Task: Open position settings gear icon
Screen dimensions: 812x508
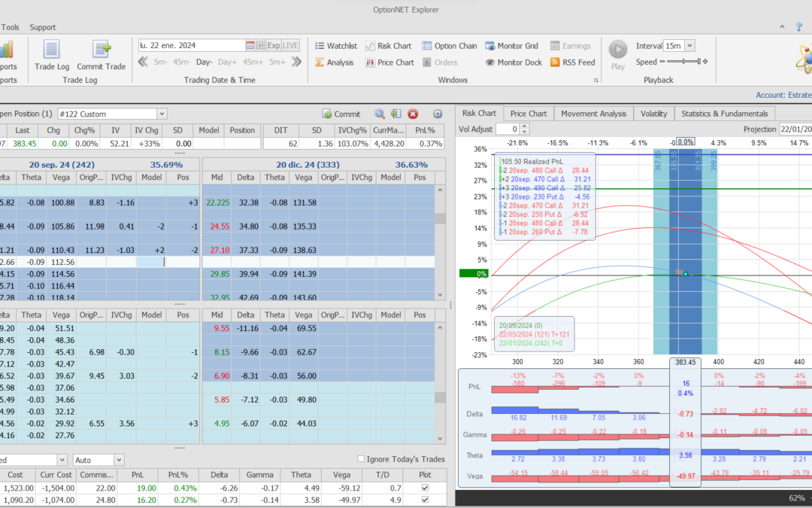Action: click(438, 114)
